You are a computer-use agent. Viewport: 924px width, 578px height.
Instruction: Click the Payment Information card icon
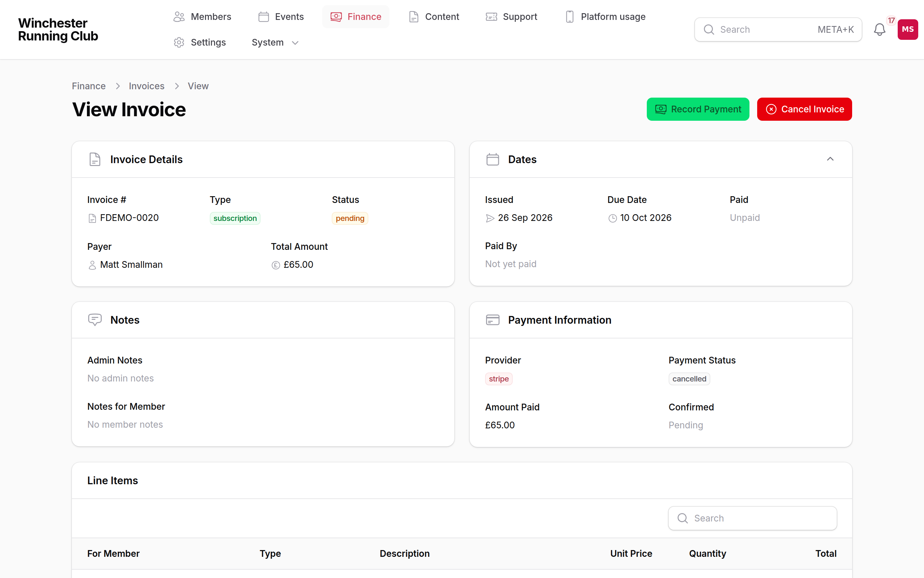click(x=492, y=320)
